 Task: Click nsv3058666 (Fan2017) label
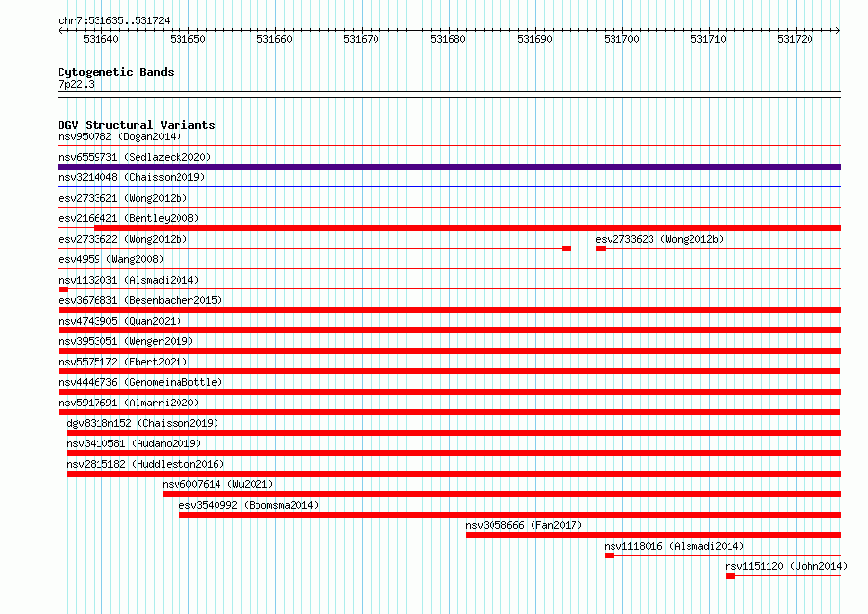(x=524, y=525)
